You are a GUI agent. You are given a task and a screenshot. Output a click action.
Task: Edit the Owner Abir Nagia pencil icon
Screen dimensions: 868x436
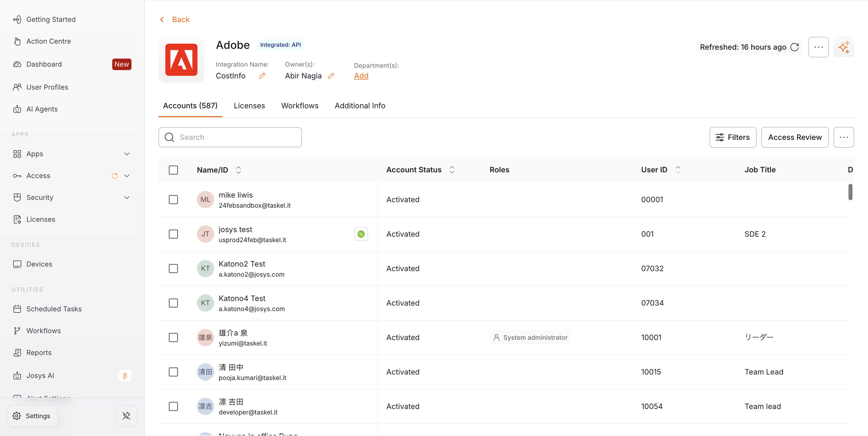[x=331, y=76]
